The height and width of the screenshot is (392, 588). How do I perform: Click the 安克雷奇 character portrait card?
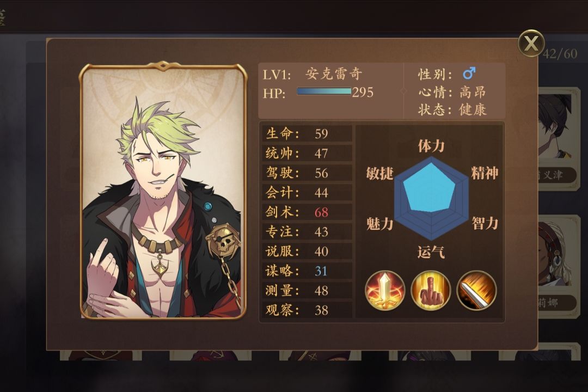[163, 190]
